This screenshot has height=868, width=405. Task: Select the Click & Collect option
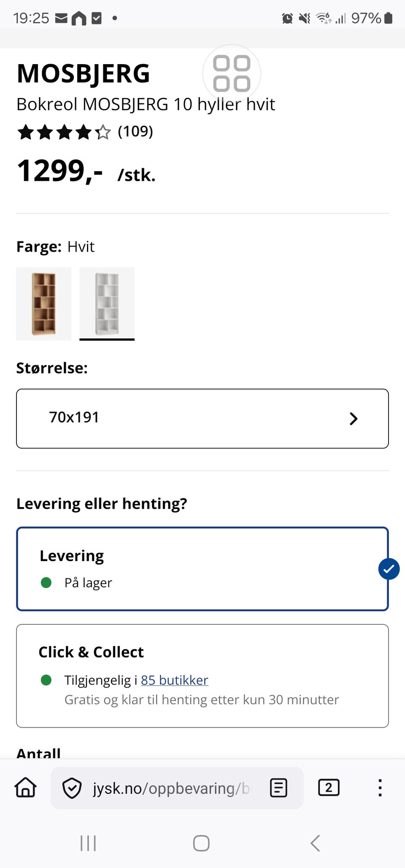[x=202, y=676]
